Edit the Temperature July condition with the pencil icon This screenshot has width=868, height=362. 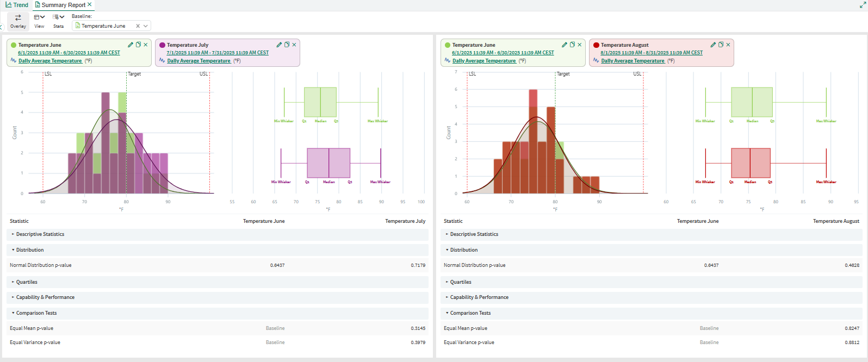click(279, 45)
